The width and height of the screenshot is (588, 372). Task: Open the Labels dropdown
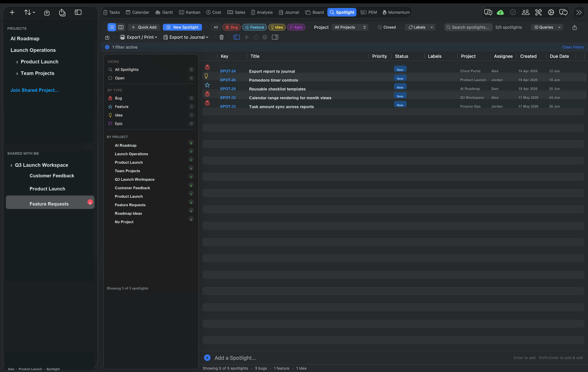pyautogui.click(x=420, y=27)
